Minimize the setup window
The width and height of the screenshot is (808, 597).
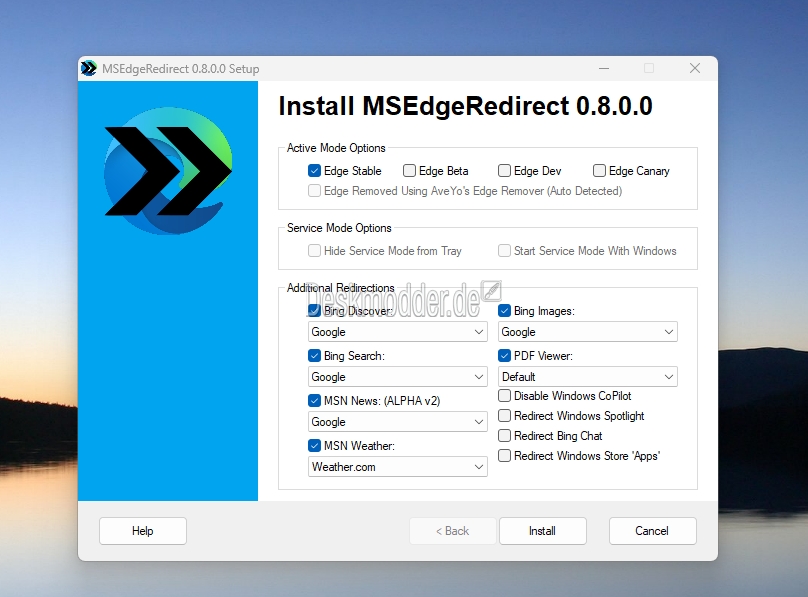click(x=604, y=69)
